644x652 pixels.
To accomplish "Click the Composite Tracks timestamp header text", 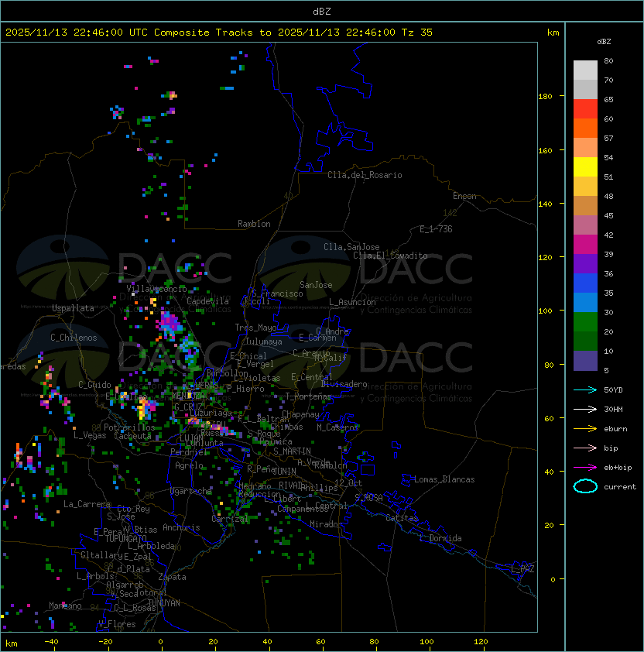I will (219, 32).
